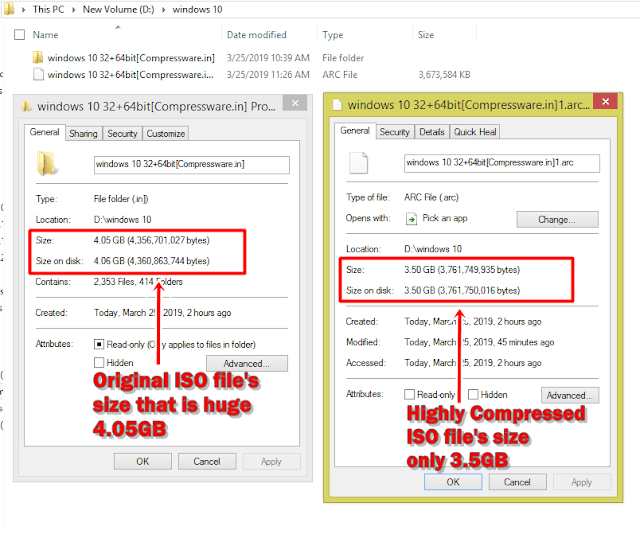Screen dimensions: 640x542
Task: Click OK in arc Properties dialog
Action: pyautogui.click(x=453, y=482)
